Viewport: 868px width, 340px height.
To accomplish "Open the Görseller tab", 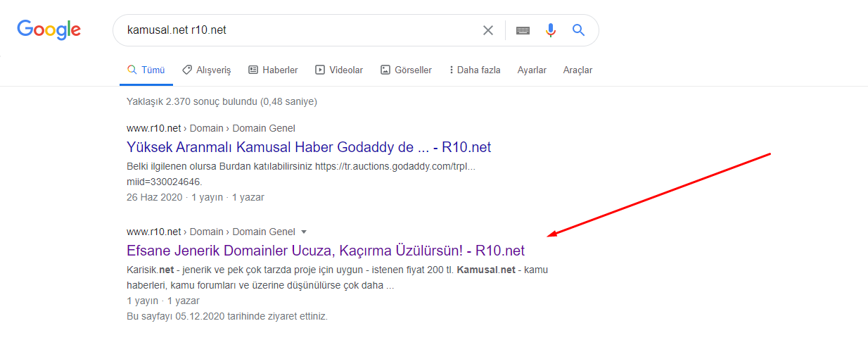I will [406, 70].
